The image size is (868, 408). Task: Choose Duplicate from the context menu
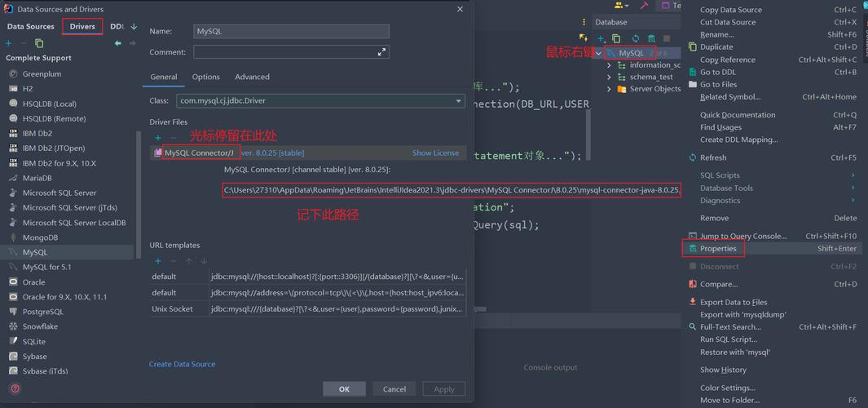point(772,47)
